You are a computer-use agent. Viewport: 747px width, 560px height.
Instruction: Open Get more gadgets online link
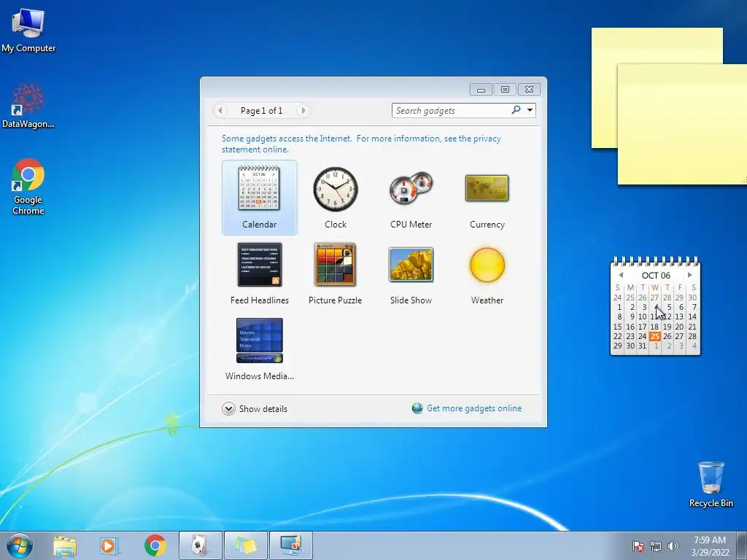(x=474, y=408)
